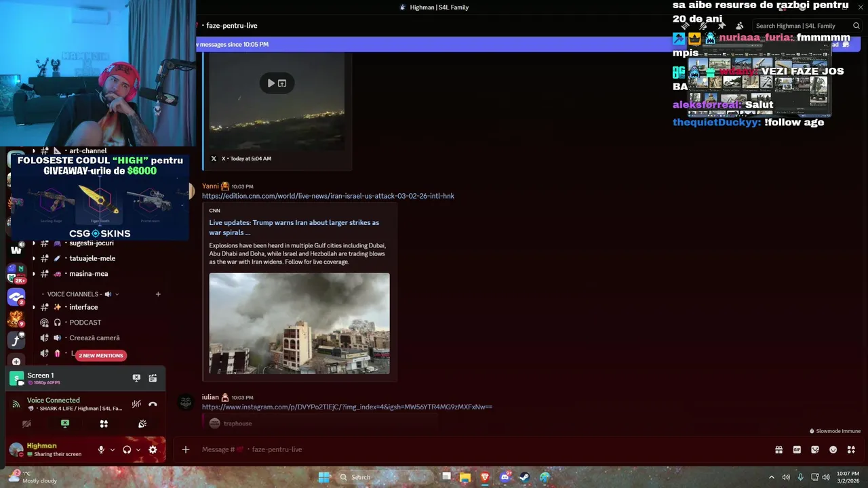868x488 pixels.
Task: Click the new messages since 10:05 PM bar
Action: pos(434,44)
